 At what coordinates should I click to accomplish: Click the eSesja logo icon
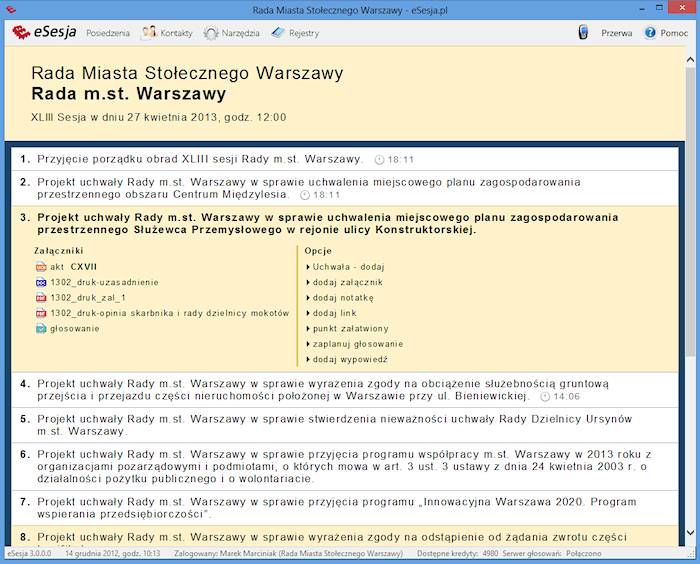click(20, 33)
